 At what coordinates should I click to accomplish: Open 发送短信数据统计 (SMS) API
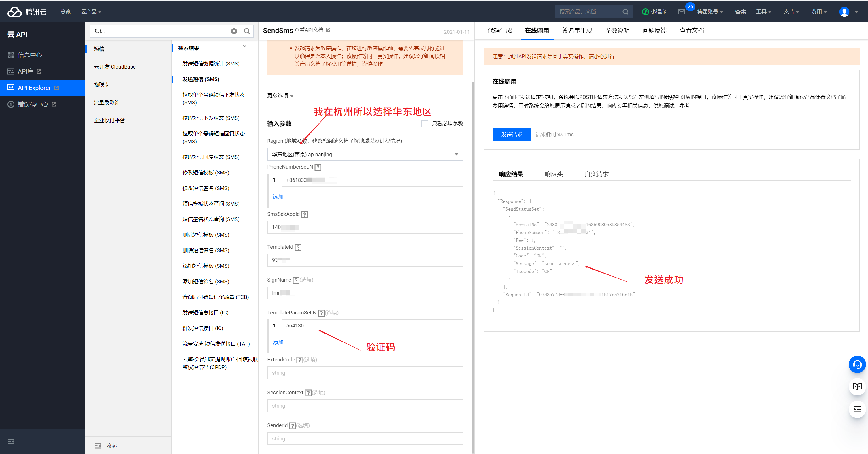[x=211, y=64]
